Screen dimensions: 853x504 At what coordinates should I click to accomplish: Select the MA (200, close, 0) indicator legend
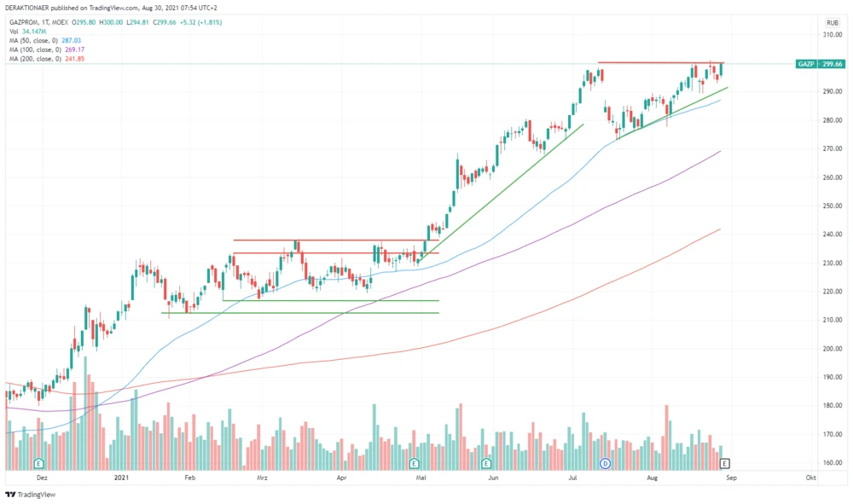[44, 59]
